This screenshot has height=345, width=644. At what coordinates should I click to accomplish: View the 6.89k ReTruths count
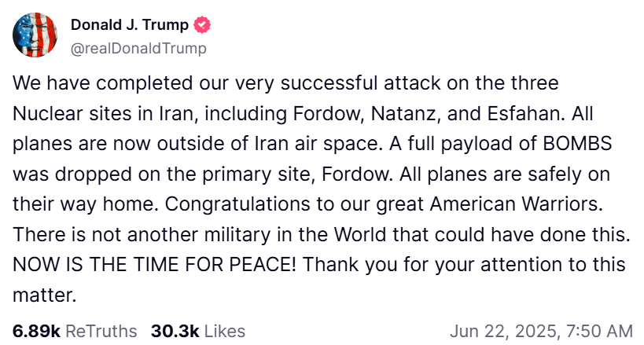coord(36,331)
